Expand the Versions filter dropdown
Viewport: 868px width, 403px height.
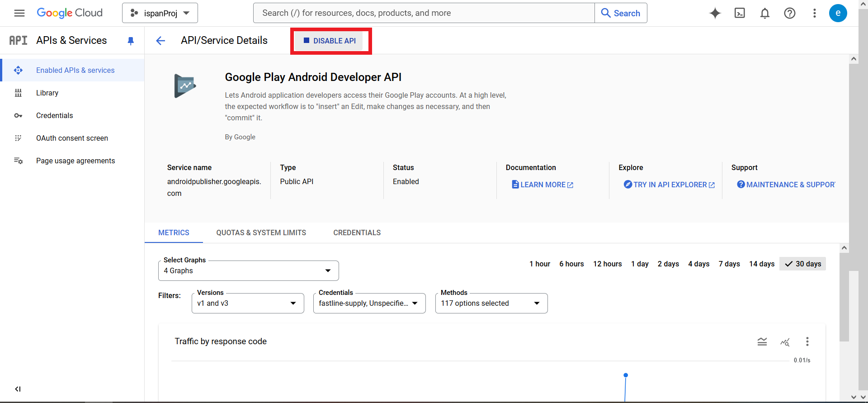coord(248,303)
